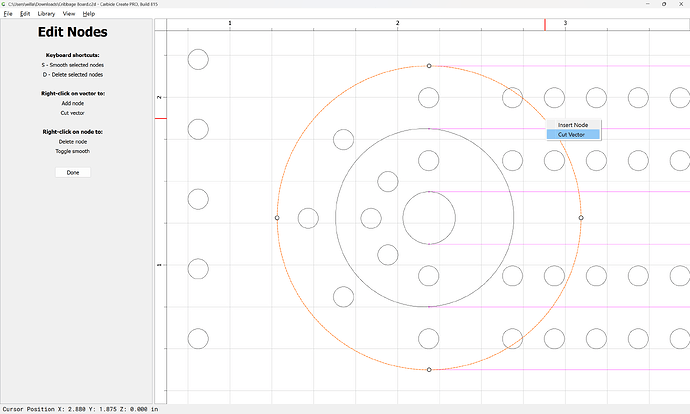Click the 'Right-click on vector to:' label
Image resolution: width=690 pixels, height=414 pixels.
pos(73,93)
